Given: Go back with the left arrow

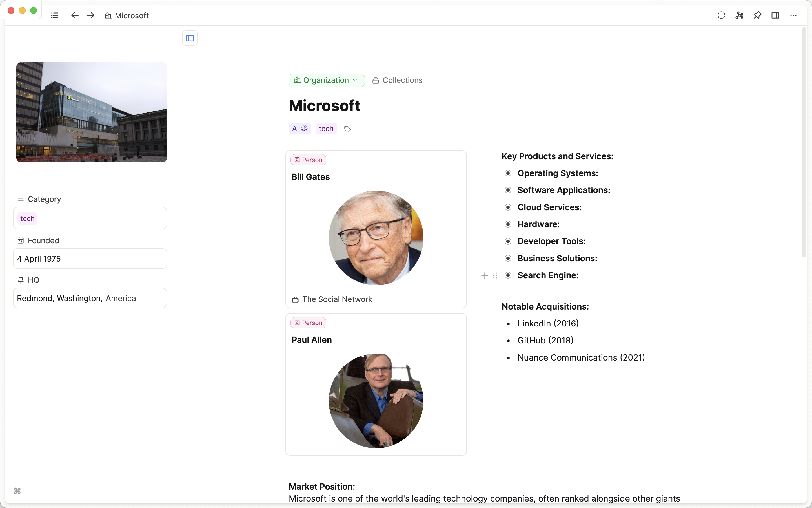Looking at the screenshot, I should point(75,16).
